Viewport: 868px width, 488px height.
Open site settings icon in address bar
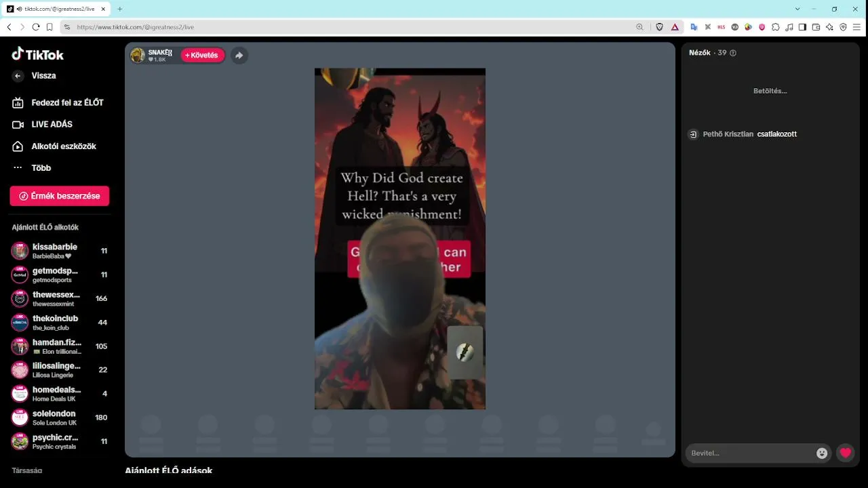(66, 27)
